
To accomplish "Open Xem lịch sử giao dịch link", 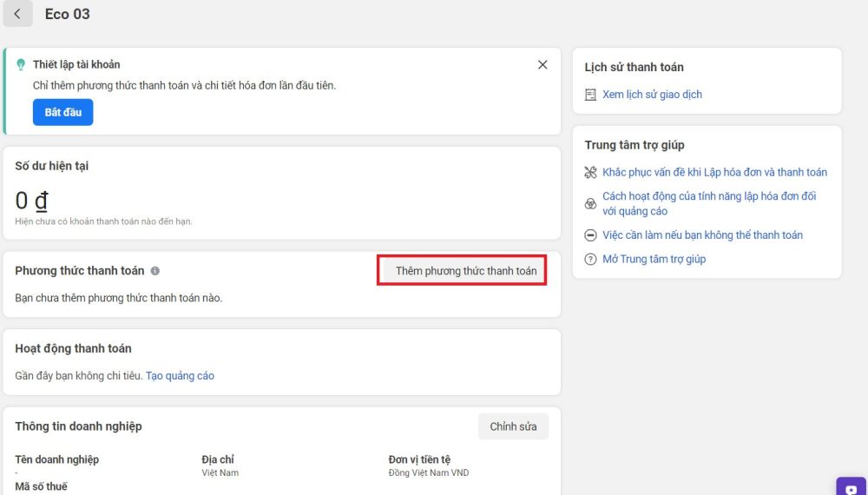I will pos(652,95).
